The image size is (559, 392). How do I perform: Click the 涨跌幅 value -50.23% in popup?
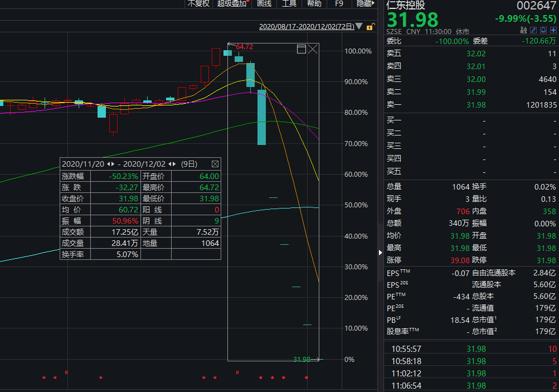123,176
